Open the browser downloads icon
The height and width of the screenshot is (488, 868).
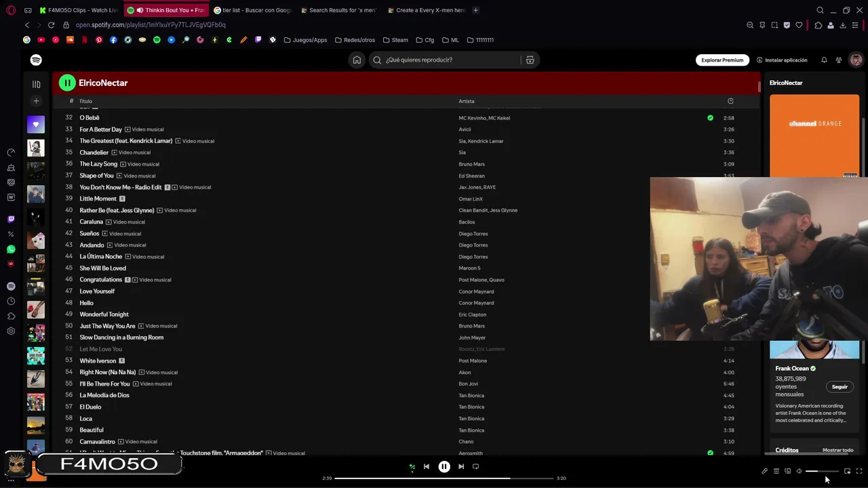(x=843, y=25)
